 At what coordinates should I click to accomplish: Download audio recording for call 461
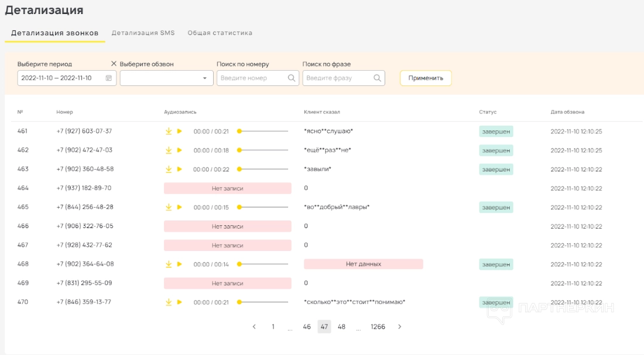pyautogui.click(x=169, y=131)
